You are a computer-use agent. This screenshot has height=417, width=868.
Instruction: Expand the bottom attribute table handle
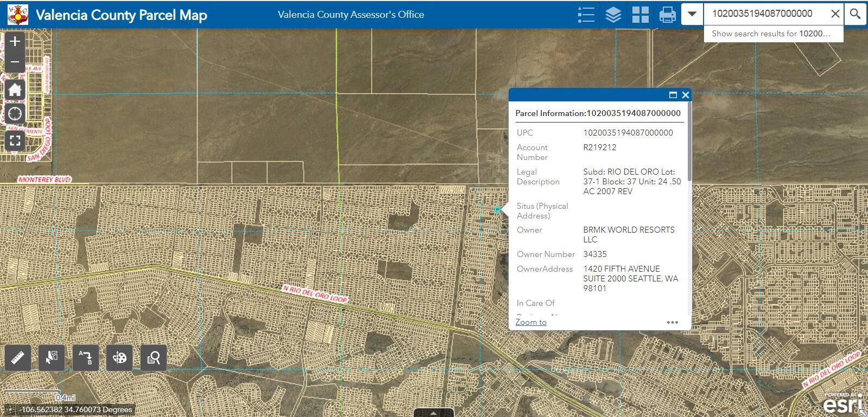[434, 413]
